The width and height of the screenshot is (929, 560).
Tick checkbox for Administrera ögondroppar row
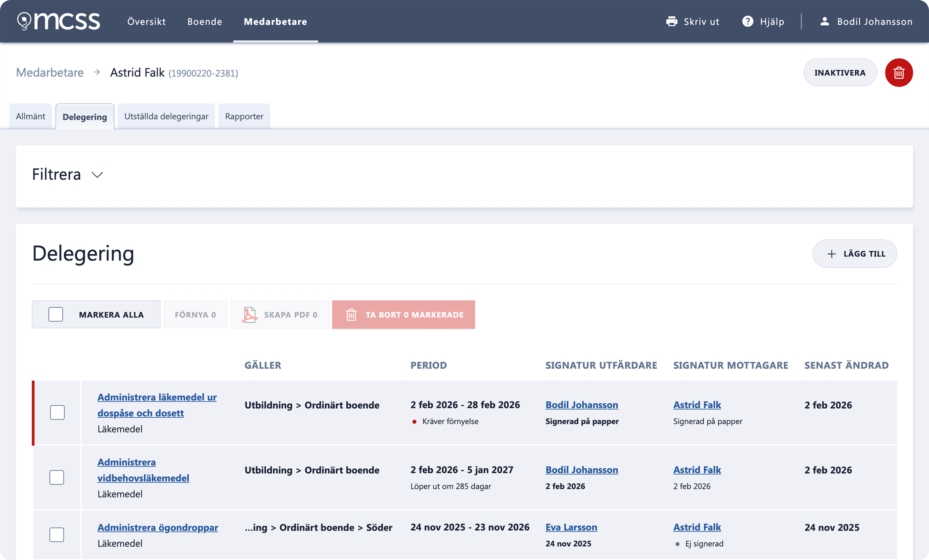[56, 535]
